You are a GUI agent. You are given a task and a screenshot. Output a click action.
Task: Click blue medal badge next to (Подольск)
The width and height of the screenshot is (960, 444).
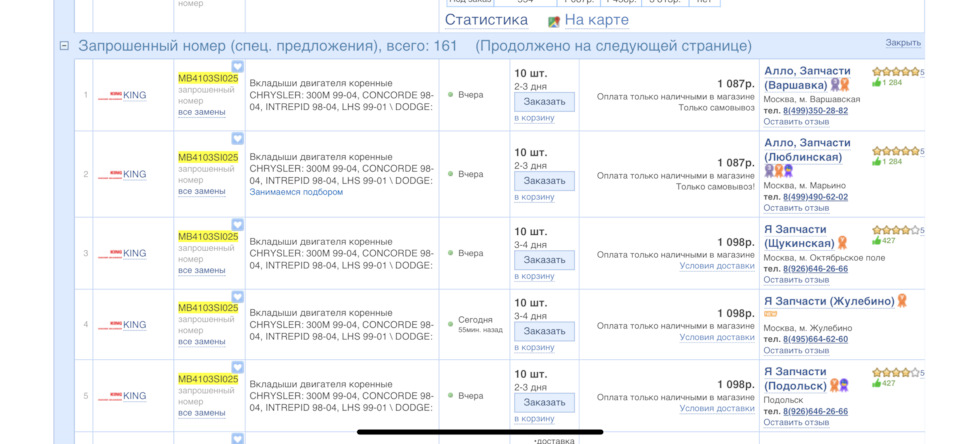point(844,385)
